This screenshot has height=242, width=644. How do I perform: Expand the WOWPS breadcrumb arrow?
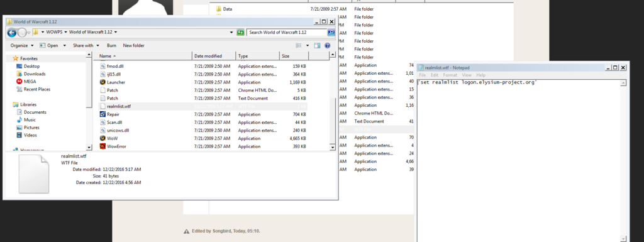point(65,32)
